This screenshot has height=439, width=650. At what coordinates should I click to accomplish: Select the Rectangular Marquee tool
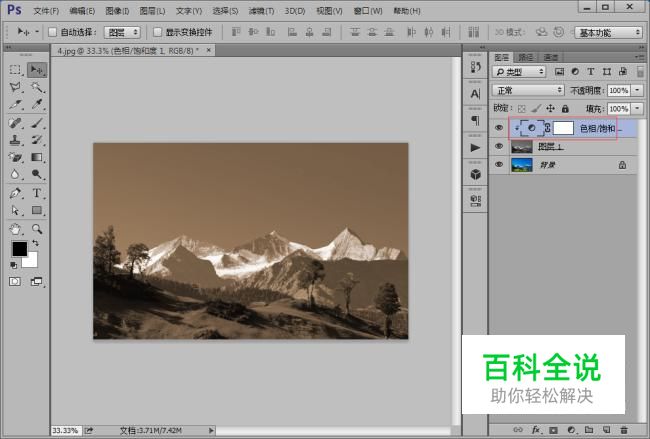pos(15,70)
